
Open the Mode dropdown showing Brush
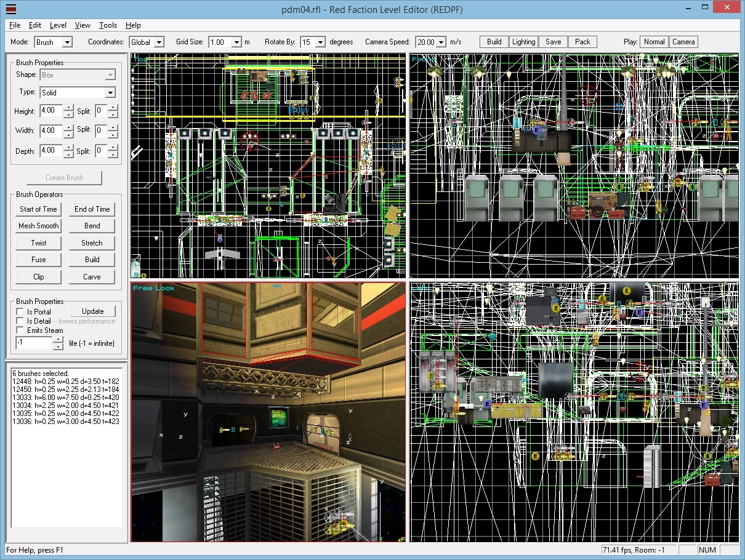67,42
